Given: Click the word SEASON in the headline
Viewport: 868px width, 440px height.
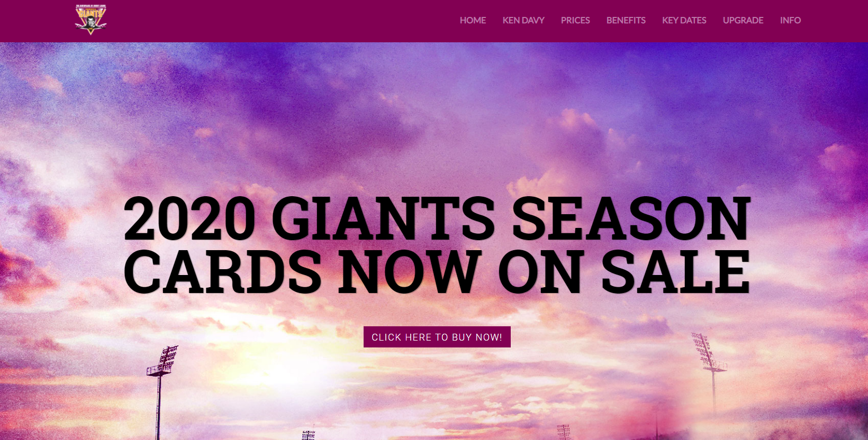Looking at the screenshot, I should click(631, 218).
